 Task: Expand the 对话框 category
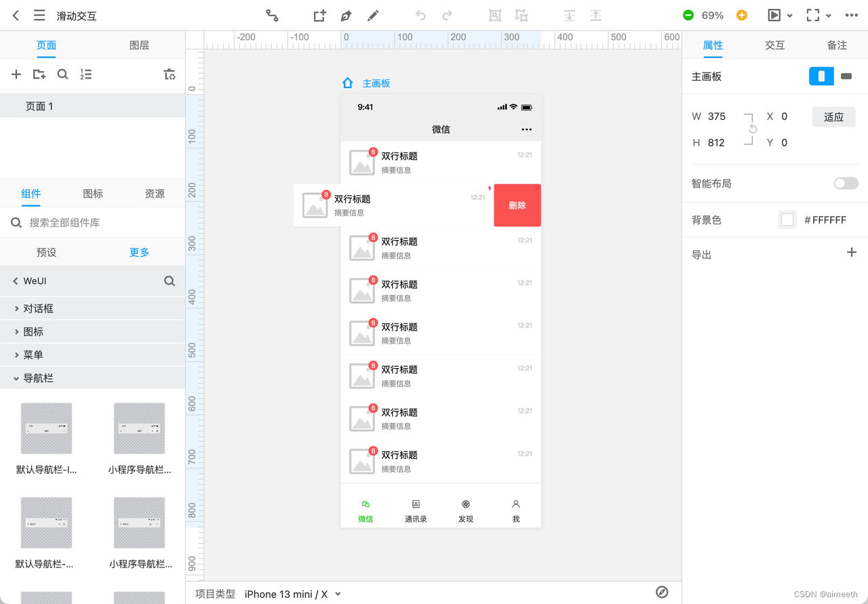click(x=92, y=308)
